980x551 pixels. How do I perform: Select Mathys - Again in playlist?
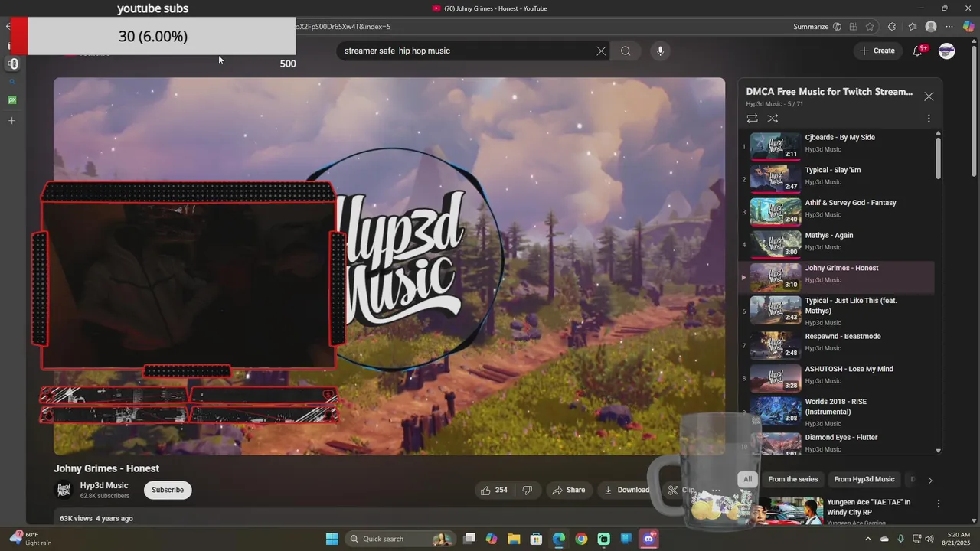coord(837,243)
